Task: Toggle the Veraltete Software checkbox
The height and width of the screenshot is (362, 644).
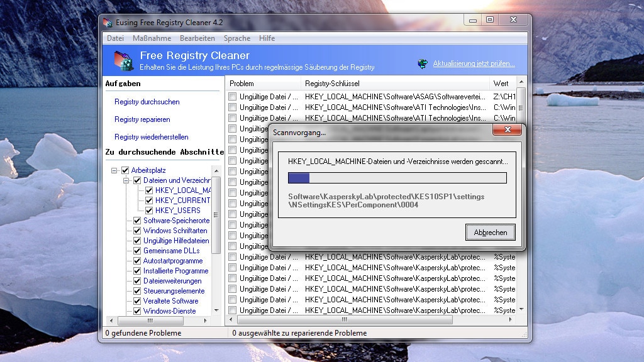Action: tap(137, 301)
